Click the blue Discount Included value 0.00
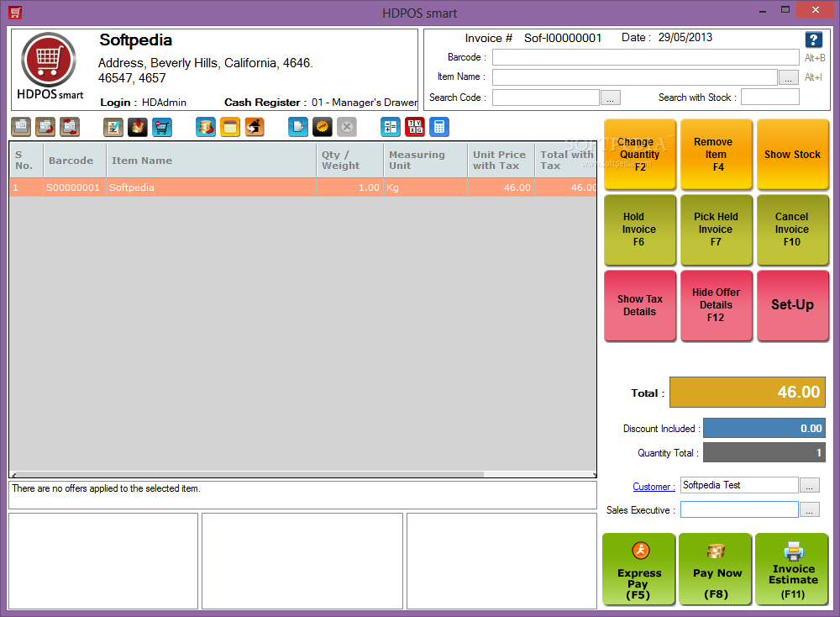Image resolution: width=840 pixels, height=617 pixels. [764, 429]
